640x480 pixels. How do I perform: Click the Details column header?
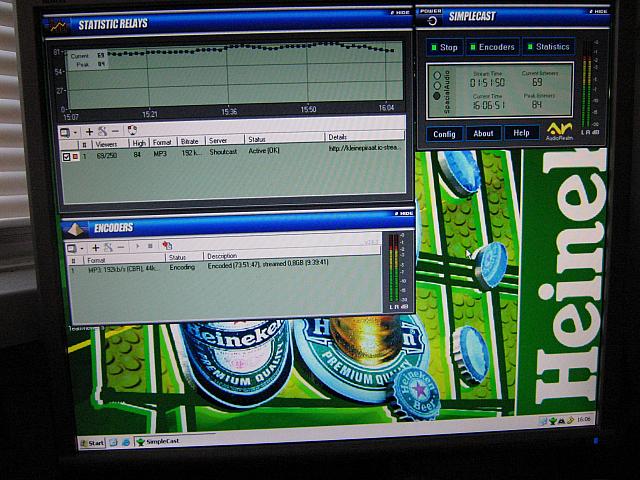coord(364,137)
